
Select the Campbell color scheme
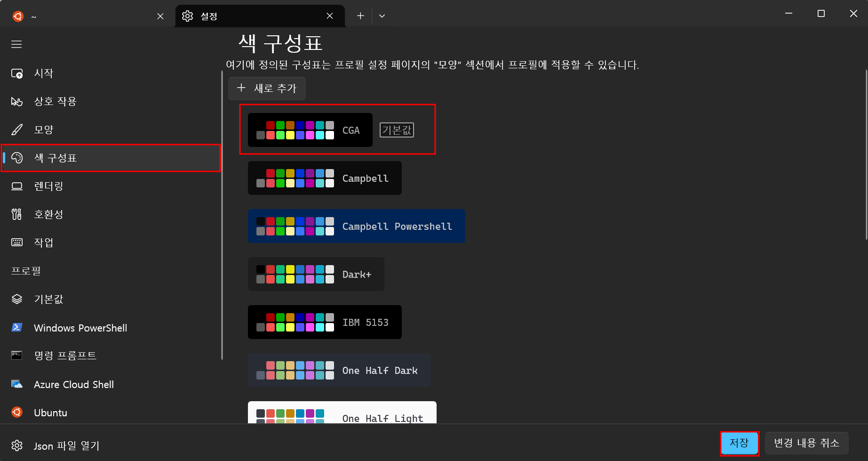tap(325, 178)
